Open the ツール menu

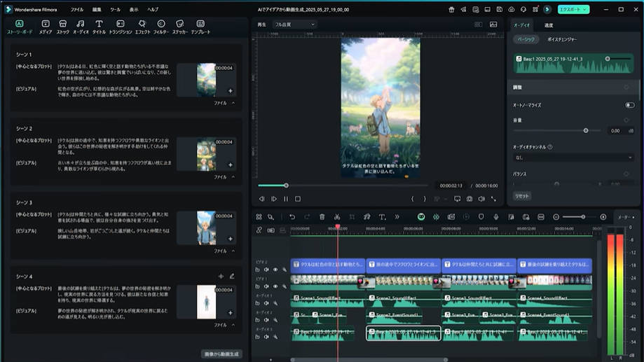(x=116, y=9)
